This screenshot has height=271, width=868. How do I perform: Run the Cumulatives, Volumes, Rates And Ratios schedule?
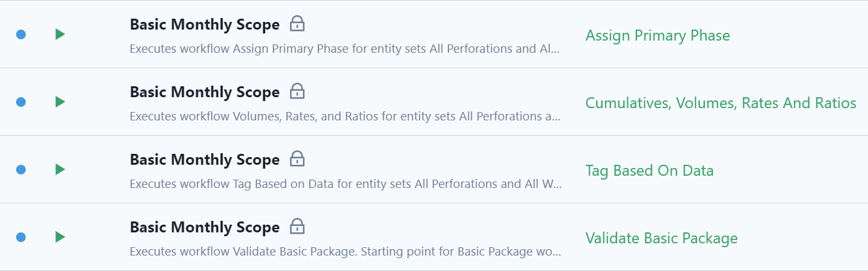60,102
